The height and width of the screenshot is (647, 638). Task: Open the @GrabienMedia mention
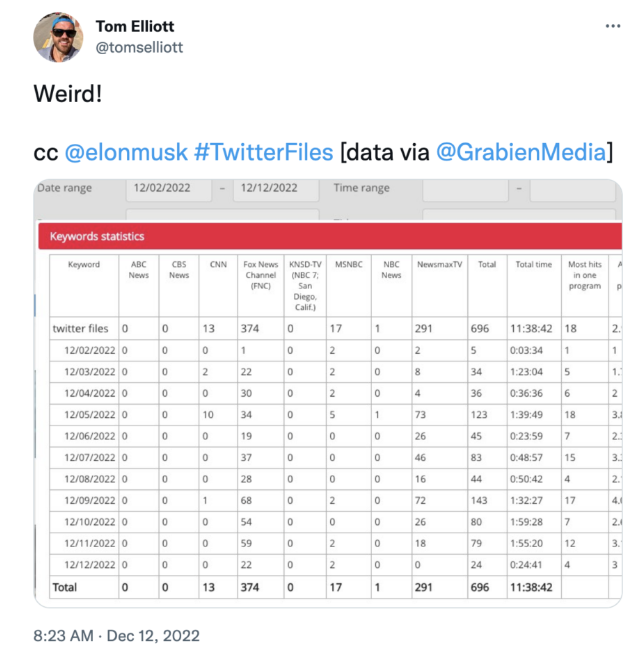pyautogui.click(x=521, y=152)
